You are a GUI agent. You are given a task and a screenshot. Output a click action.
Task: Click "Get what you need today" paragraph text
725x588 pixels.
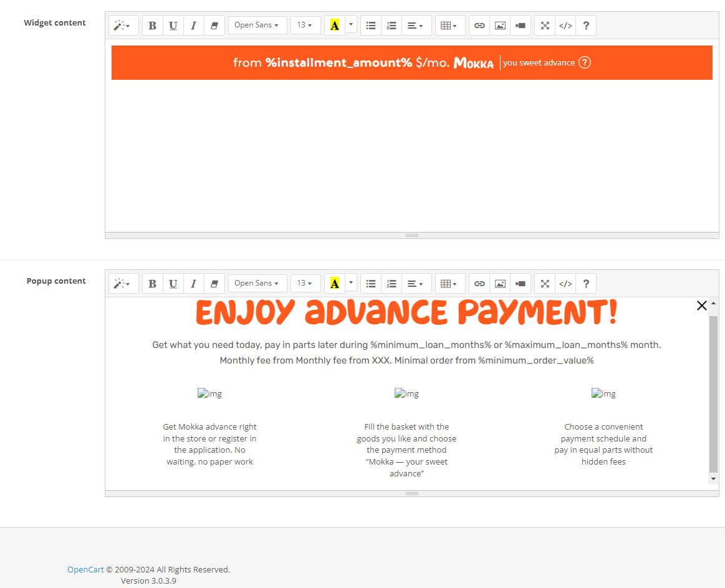coord(406,345)
